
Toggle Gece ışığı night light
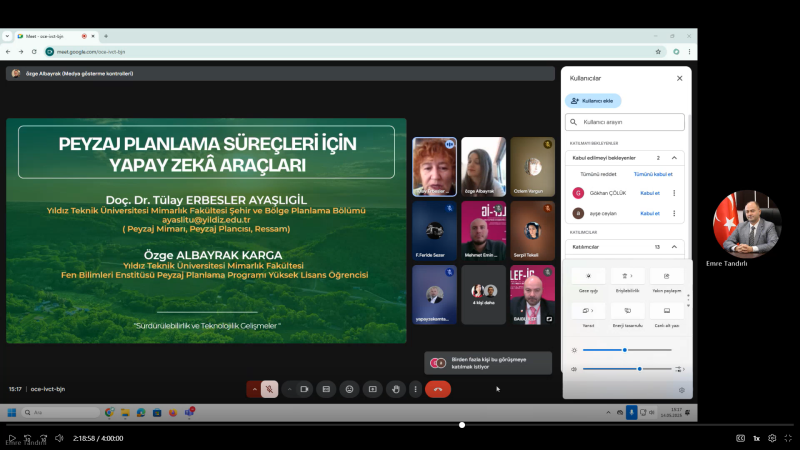(x=588, y=276)
